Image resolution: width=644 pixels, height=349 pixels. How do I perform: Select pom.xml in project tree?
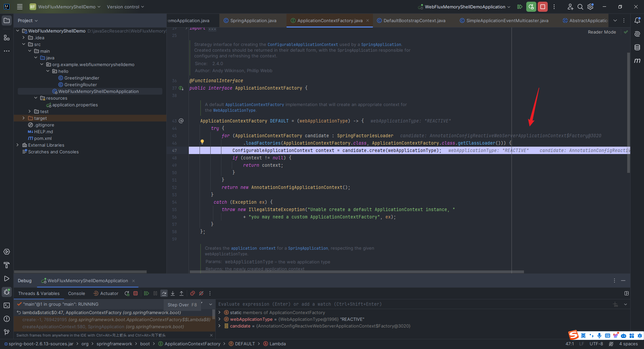point(43,138)
